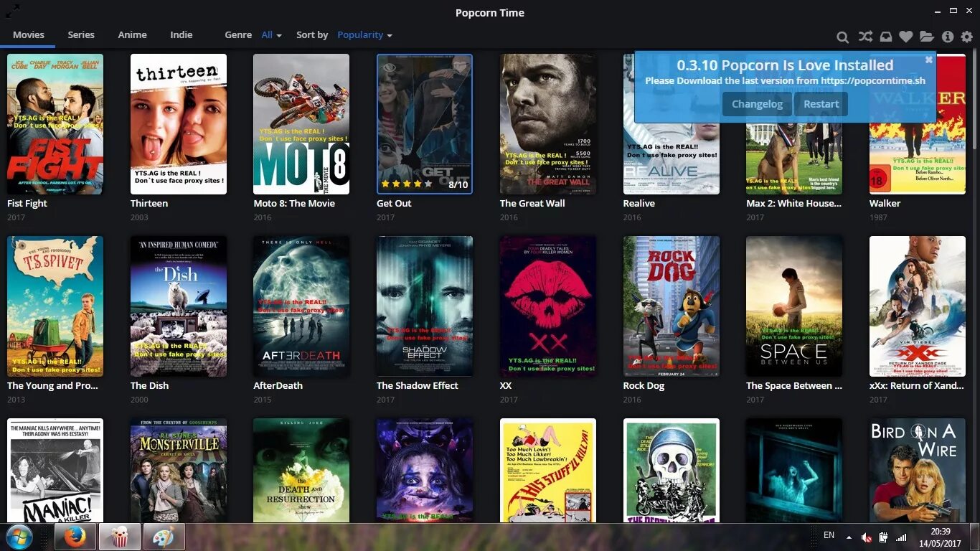Click the Changelog button
Viewport: 980px width, 551px height.
click(757, 104)
